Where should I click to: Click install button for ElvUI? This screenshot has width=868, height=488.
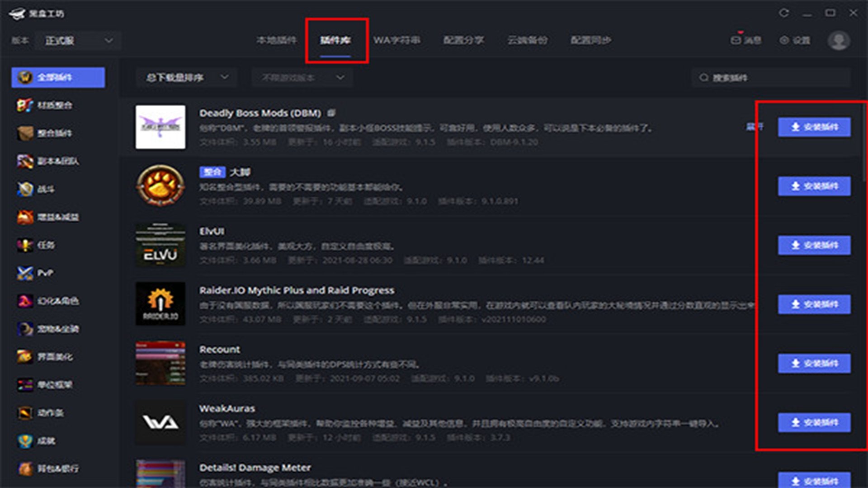(x=814, y=245)
